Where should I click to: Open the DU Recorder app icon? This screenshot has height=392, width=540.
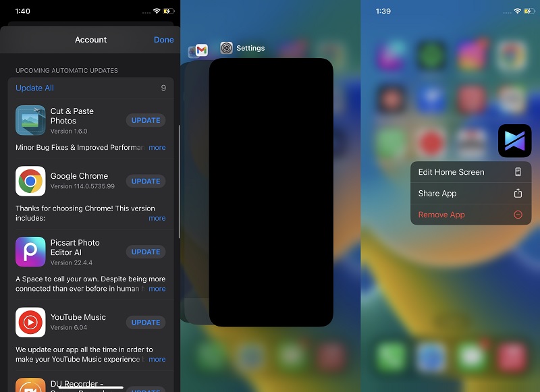click(x=30, y=385)
